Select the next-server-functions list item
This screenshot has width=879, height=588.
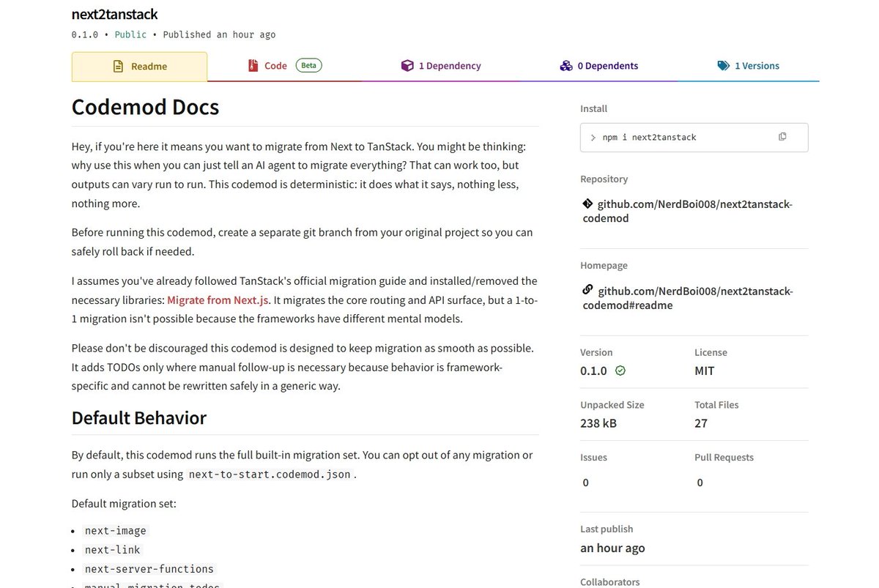coord(149,569)
